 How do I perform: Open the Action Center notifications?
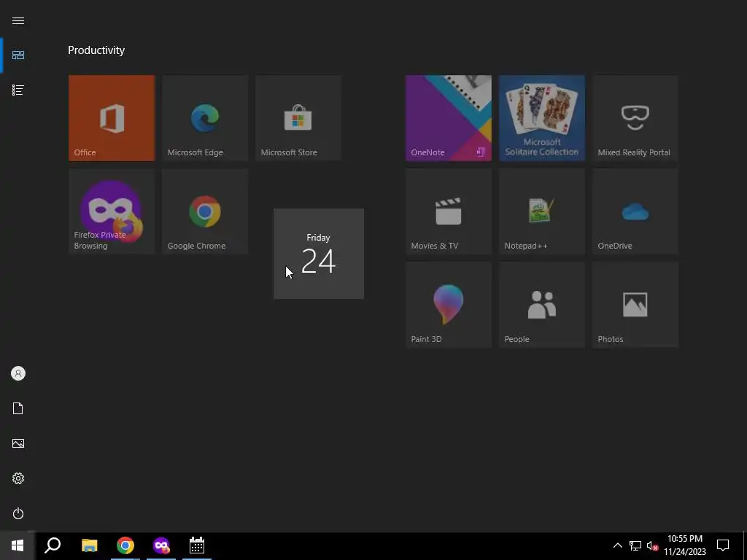click(x=723, y=545)
